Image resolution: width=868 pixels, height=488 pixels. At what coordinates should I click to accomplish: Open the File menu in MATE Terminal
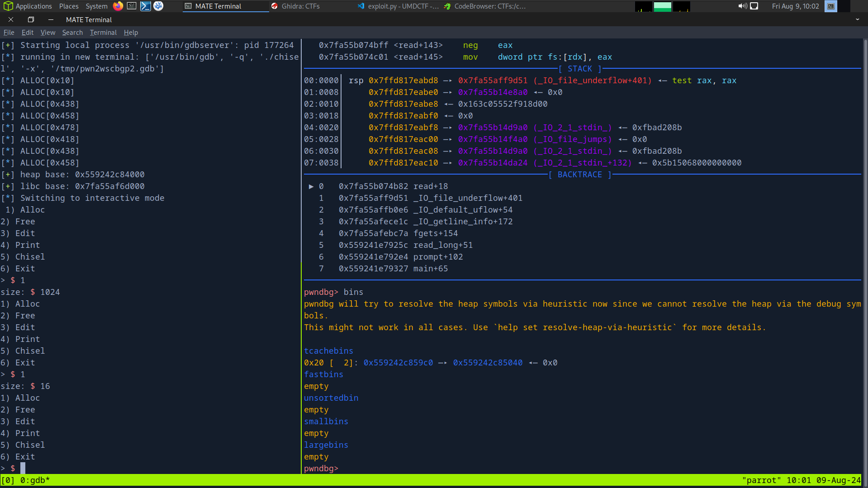coord(9,33)
